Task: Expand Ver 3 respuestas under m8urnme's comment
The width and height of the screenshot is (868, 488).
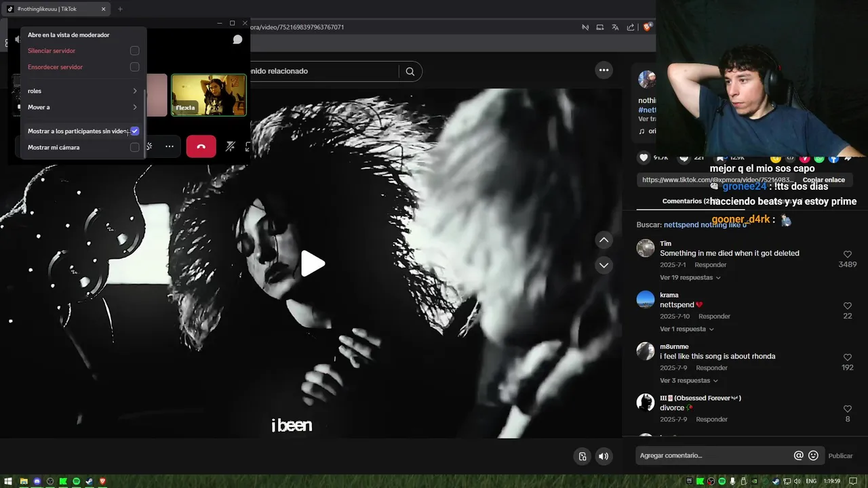Action: [x=690, y=380]
